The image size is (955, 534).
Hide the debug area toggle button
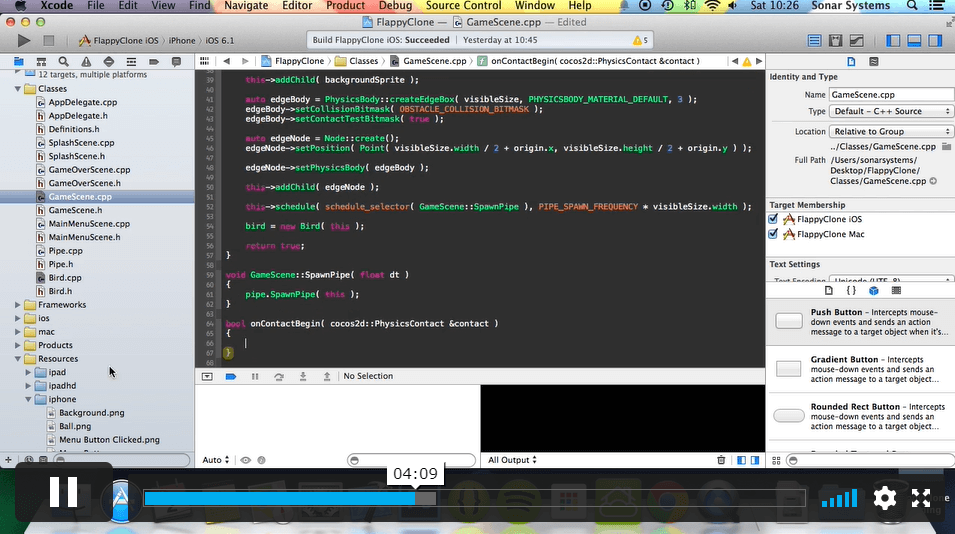click(x=207, y=376)
